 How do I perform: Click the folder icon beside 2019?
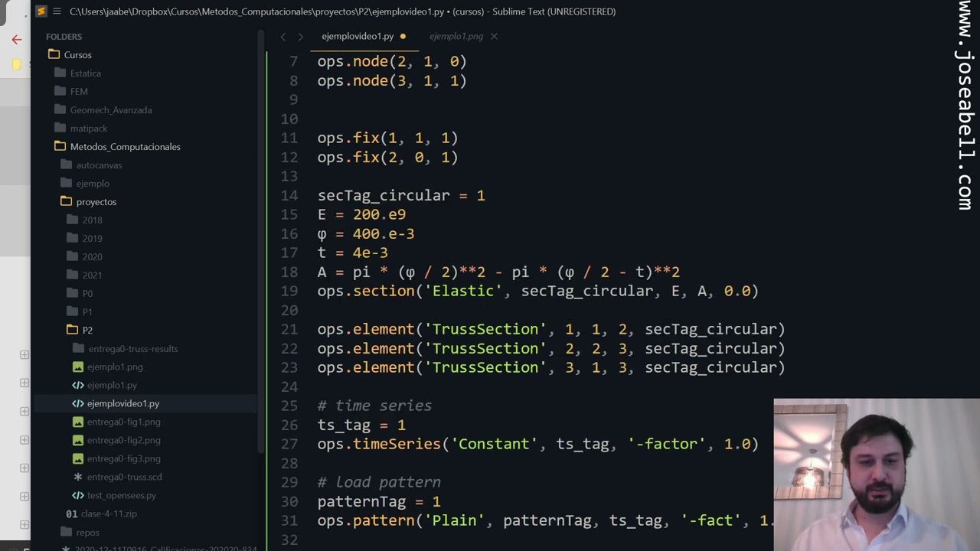72,239
